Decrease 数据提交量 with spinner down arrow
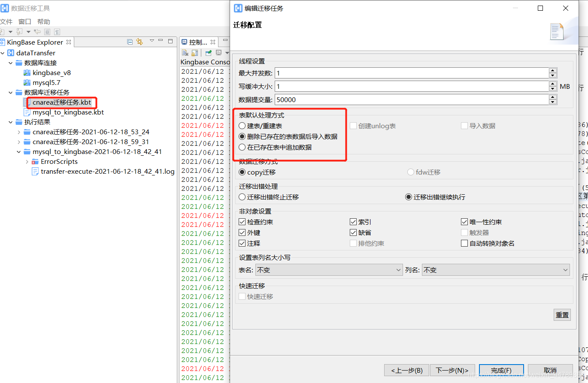The width and height of the screenshot is (588, 383). click(553, 102)
